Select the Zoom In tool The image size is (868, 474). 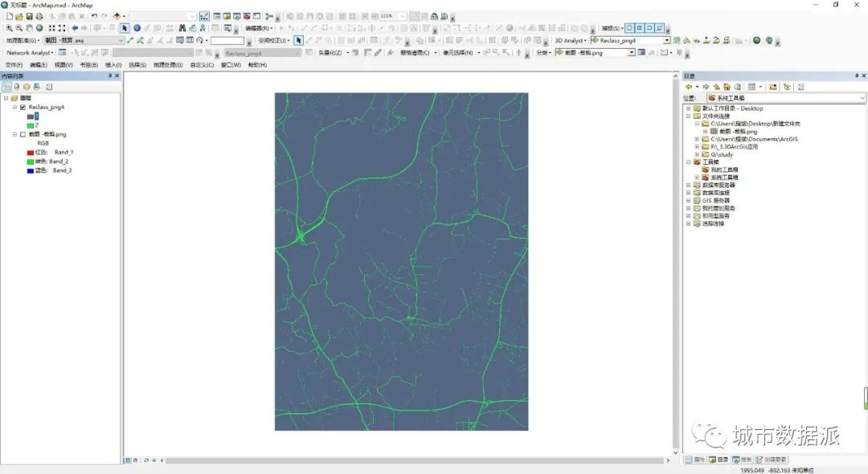tap(10, 27)
